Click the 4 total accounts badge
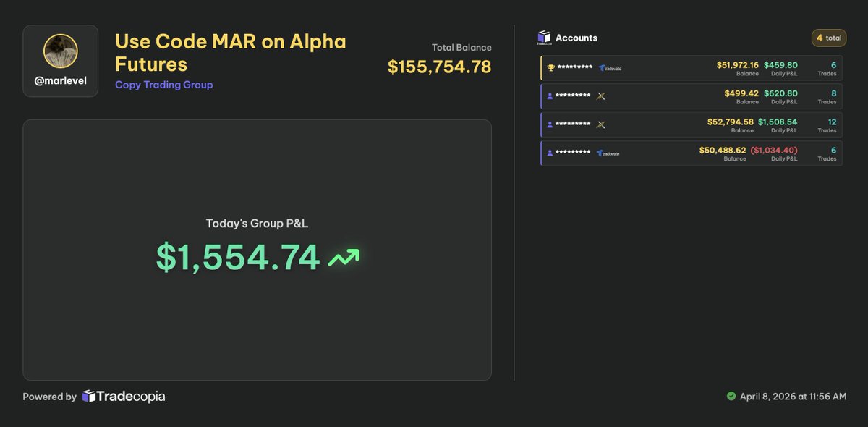The height and width of the screenshot is (427, 868). [829, 38]
